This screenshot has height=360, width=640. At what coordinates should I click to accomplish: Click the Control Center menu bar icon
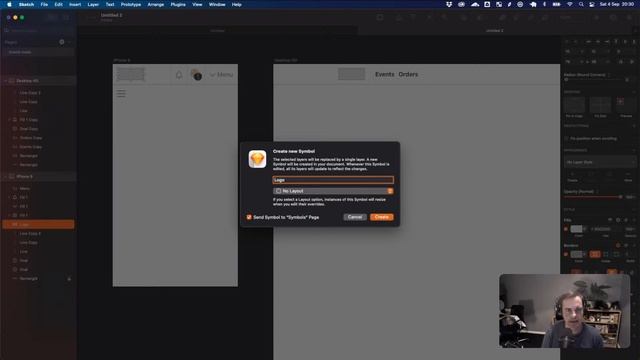pos(592,4)
